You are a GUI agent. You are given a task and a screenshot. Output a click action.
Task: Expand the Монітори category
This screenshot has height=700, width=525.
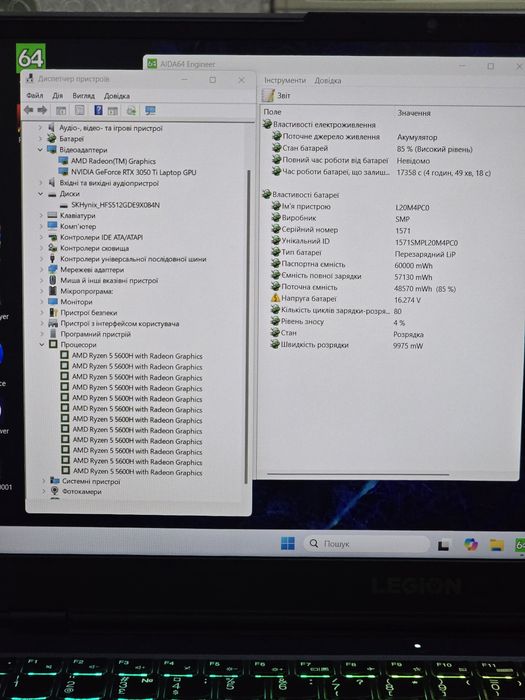click(x=42, y=302)
